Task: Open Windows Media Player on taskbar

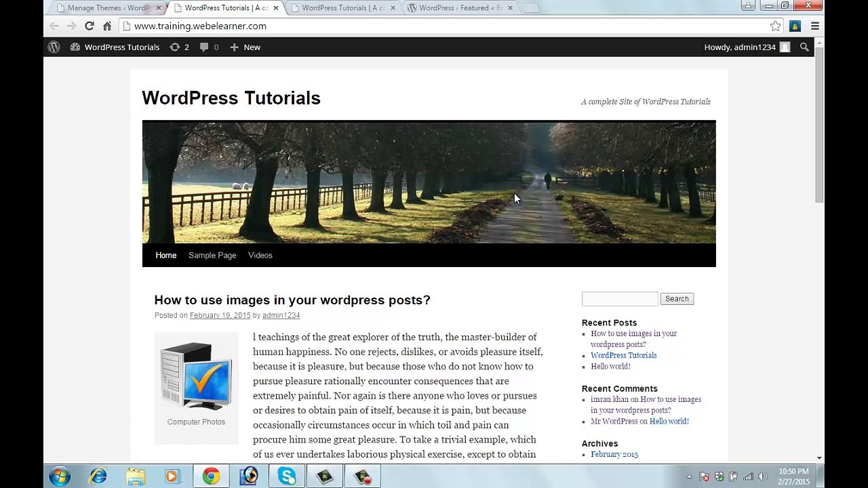Action: [173, 476]
